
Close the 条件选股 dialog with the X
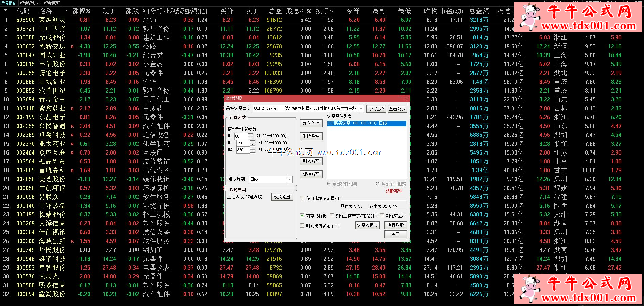pyautogui.click(x=406, y=98)
